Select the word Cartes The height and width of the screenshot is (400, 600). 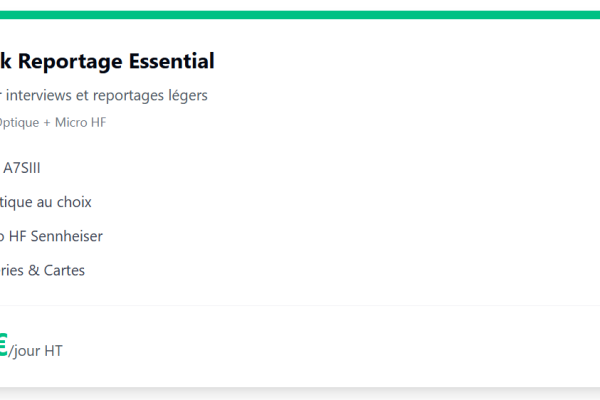click(64, 270)
